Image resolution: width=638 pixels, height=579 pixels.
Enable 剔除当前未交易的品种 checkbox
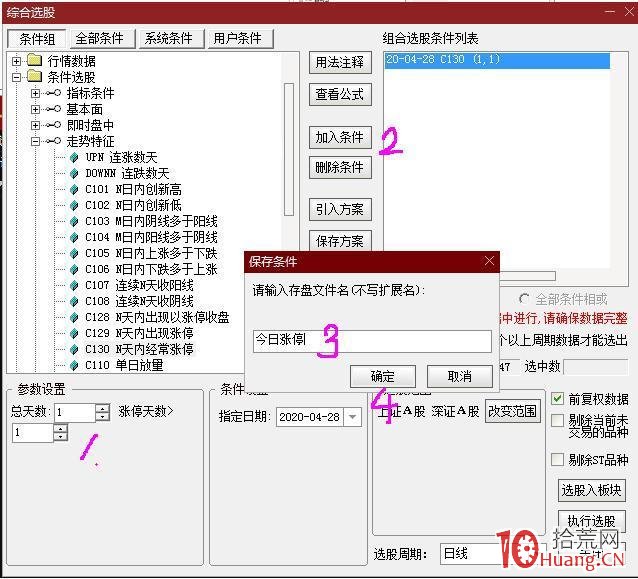tap(557, 420)
